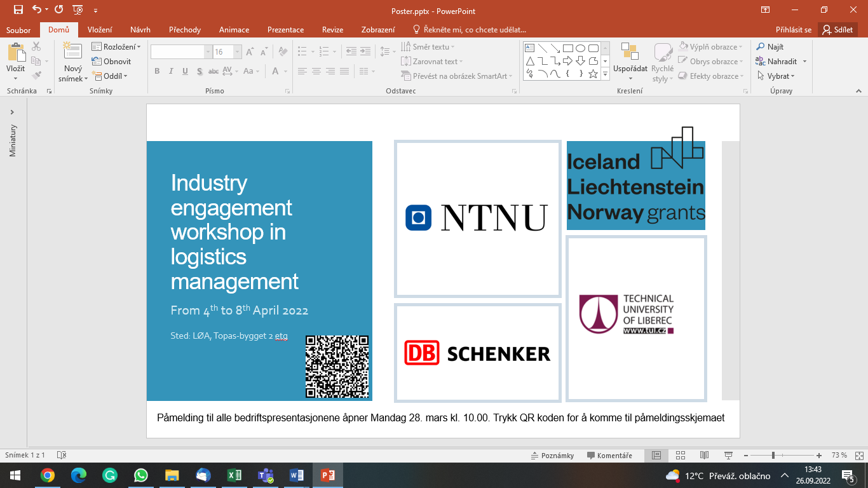Open Slide Sorter view in status bar
The width and height of the screenshot is (868, 488).
coord(681,456)
